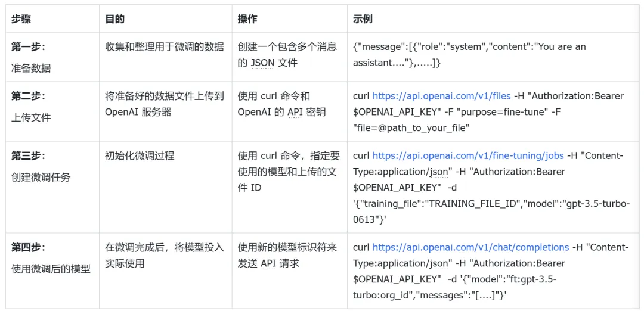Click the 目的 column header
644x311 pixels.
[x=115, y=19]
